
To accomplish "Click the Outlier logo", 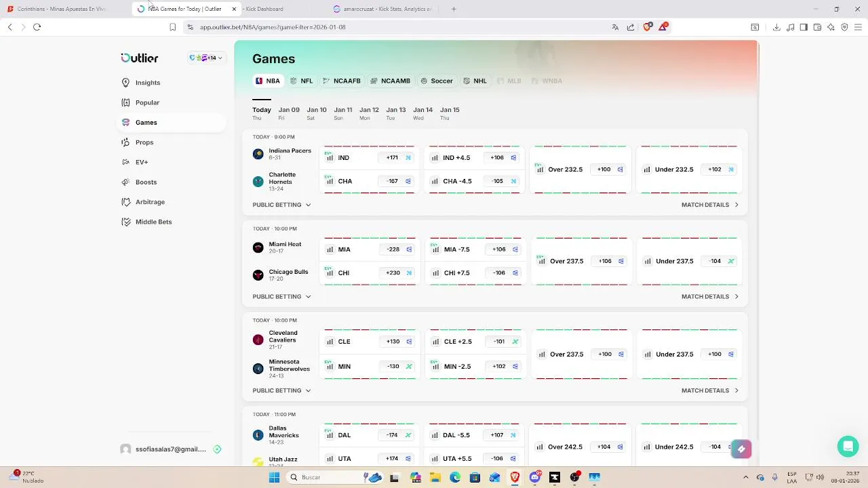I will [x=140, y=58].
